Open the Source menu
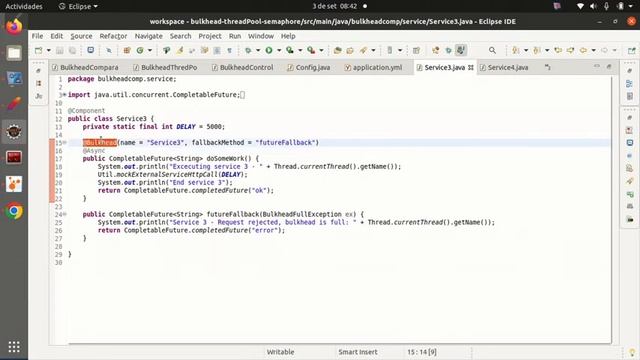Image resolution: width=640 pixels, height=360 pixels. pos(81,36)
